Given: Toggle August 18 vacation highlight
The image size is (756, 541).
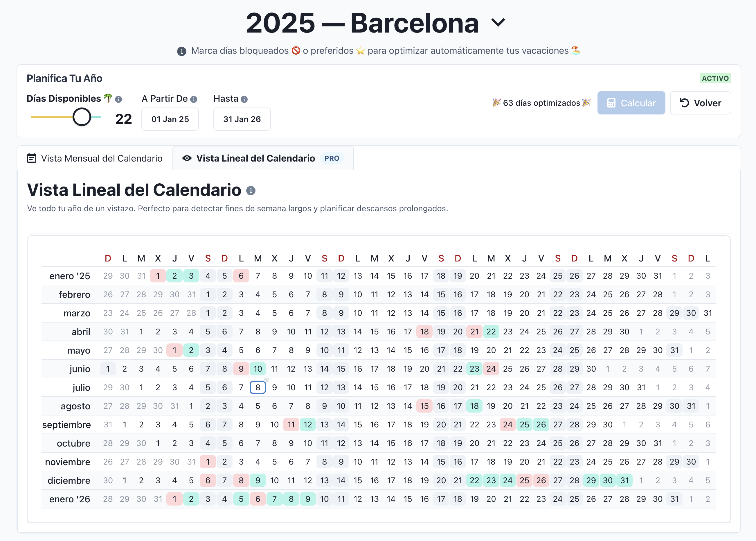Looking at the screenshot, I should pos(474,406).
